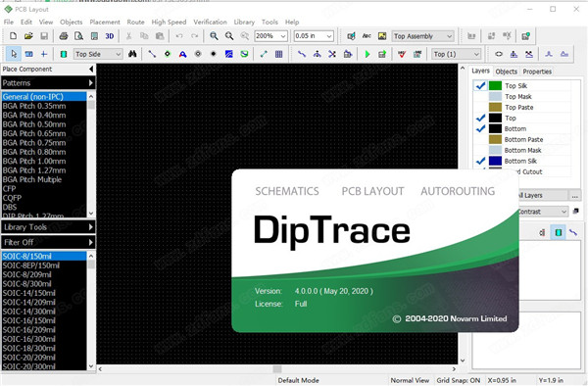
Task: Switch to the Objects tab
Action: coord(506,72)
